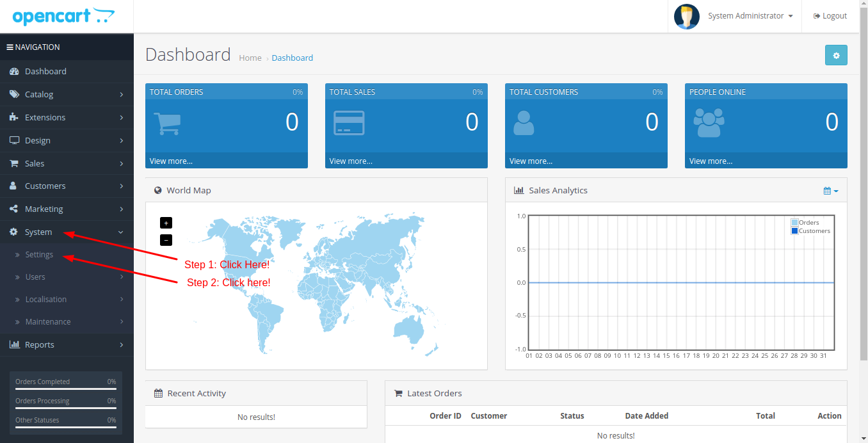Click View more under Total Orders

click(171, 161)
